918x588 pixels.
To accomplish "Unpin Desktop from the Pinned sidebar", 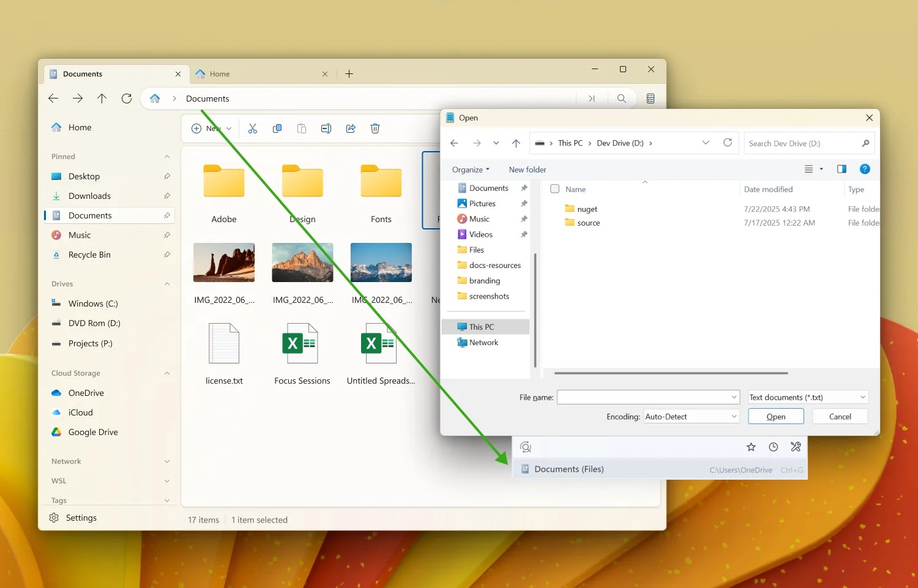I will [x=167, y=176].
